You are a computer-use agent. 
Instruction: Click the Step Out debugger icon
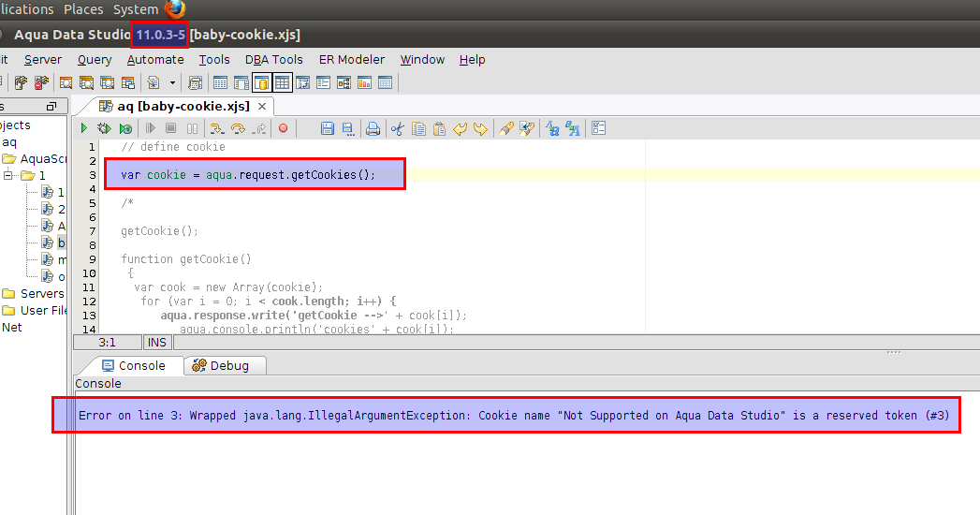pyautogui.click(x=259, y=128)
